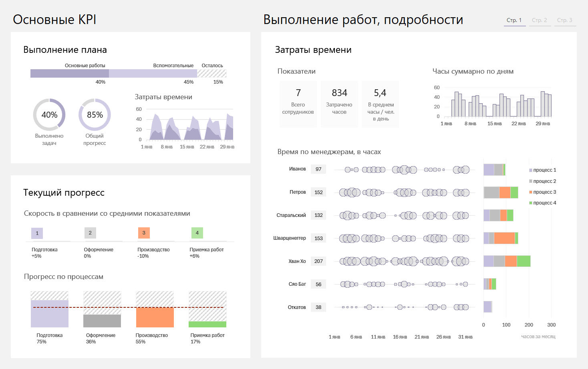Click the manager name Сяо Баг
The width and height of the screenshot is (588, 369).
coord(297,284)
